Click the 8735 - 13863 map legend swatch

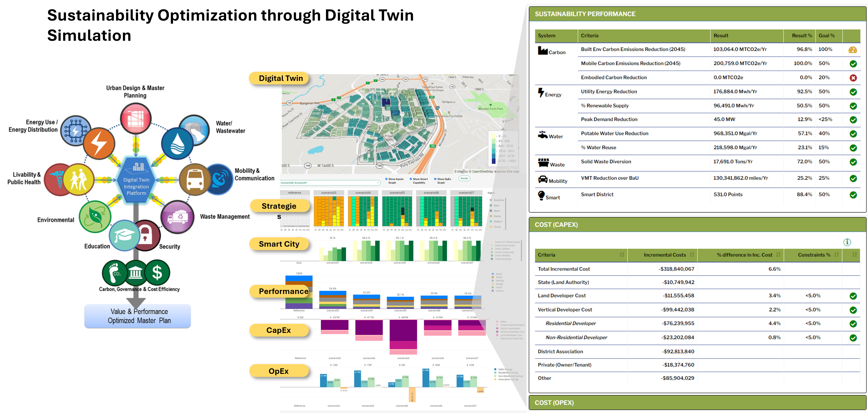493,161
